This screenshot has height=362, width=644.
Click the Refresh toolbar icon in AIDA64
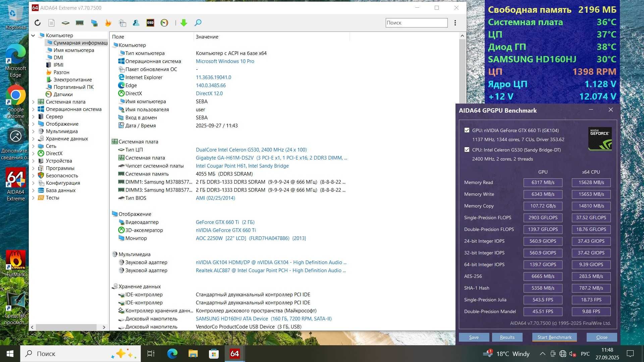38,23
